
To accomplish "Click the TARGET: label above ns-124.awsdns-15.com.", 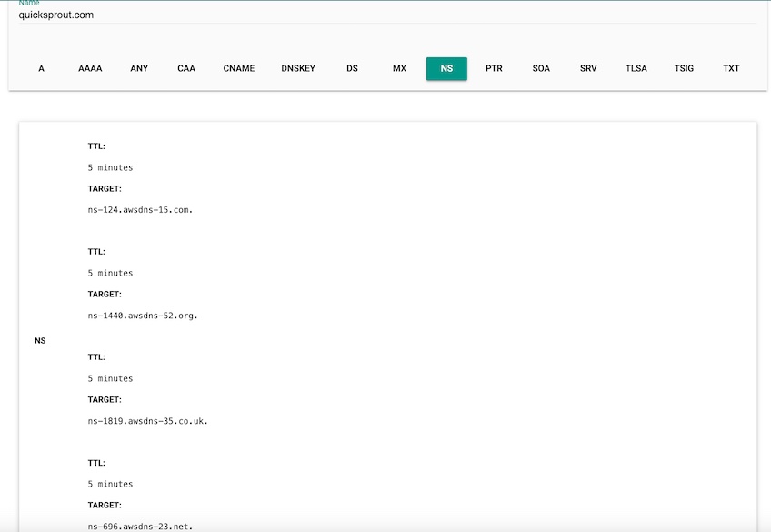I will pos(105,189).
